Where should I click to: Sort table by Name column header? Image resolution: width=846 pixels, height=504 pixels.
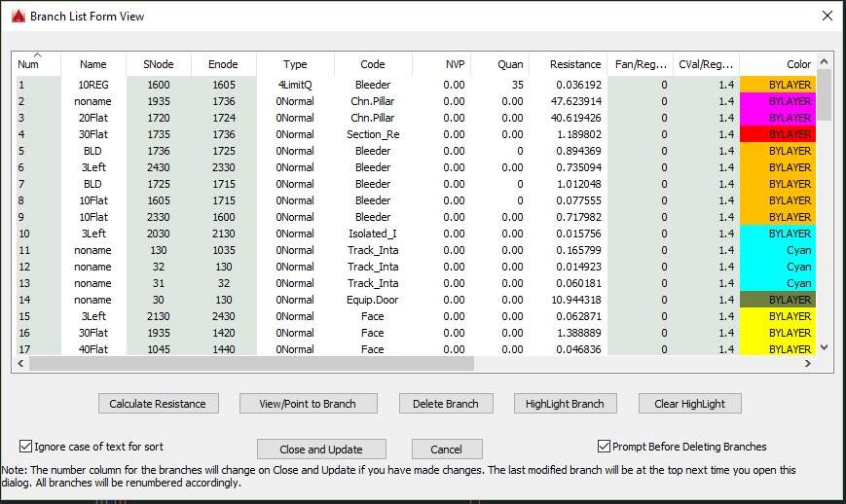92,64
